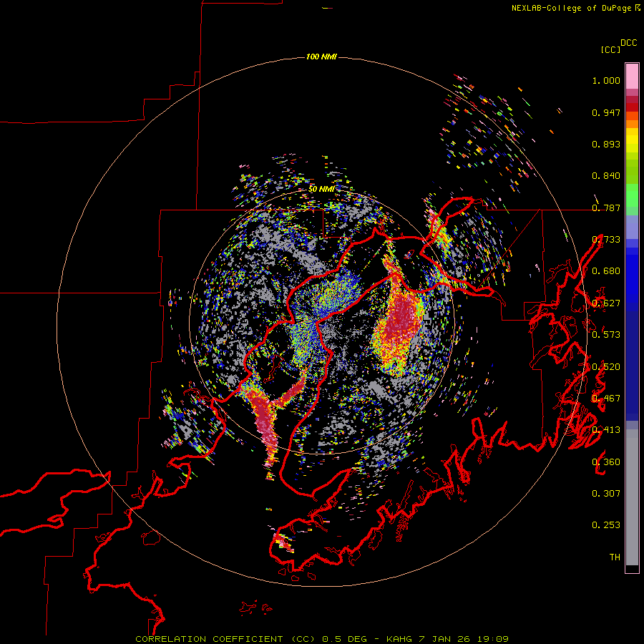The height and width of the screenshot is (644, 644).
Task: Click the 0.520 legend value
Action: [x=606, y=367]
